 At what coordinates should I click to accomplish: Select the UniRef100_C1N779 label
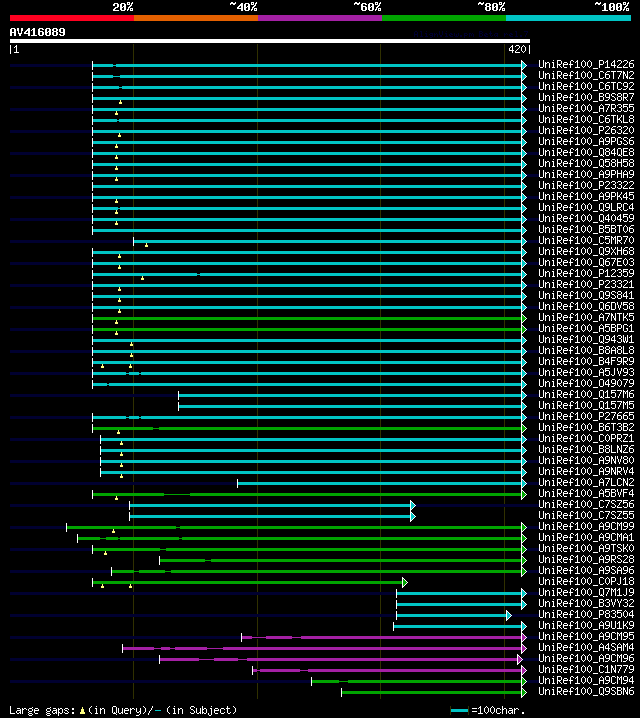coord(586,669)
